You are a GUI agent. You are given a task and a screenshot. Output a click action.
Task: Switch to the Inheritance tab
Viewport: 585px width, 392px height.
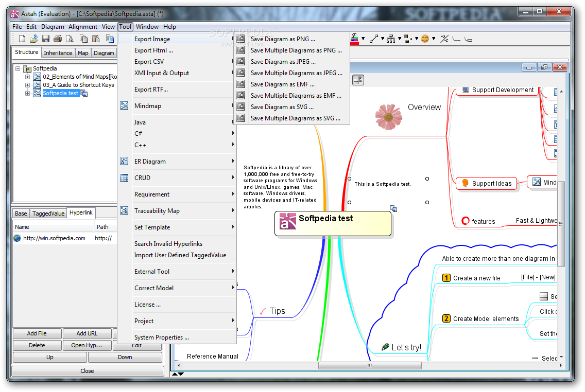point(58,53)
